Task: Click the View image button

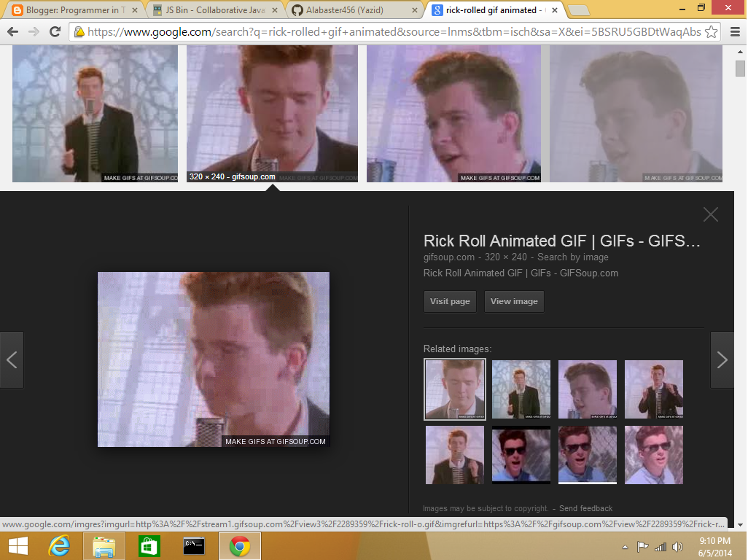Action: click(513, 301)
